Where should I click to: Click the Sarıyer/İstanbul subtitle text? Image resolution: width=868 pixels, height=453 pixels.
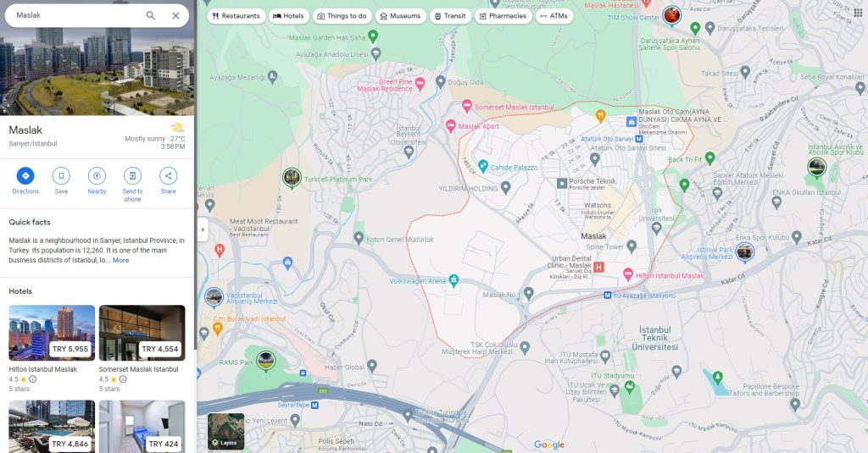pos(33,144)
